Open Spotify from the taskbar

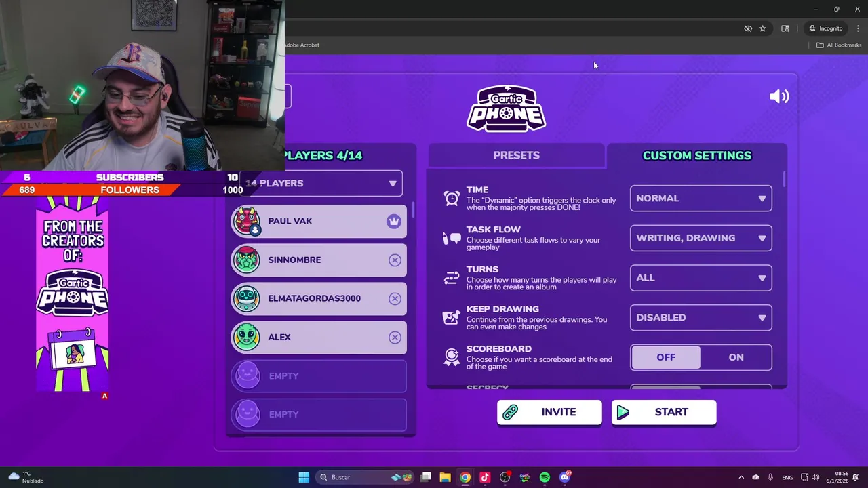tap(545, 477)
